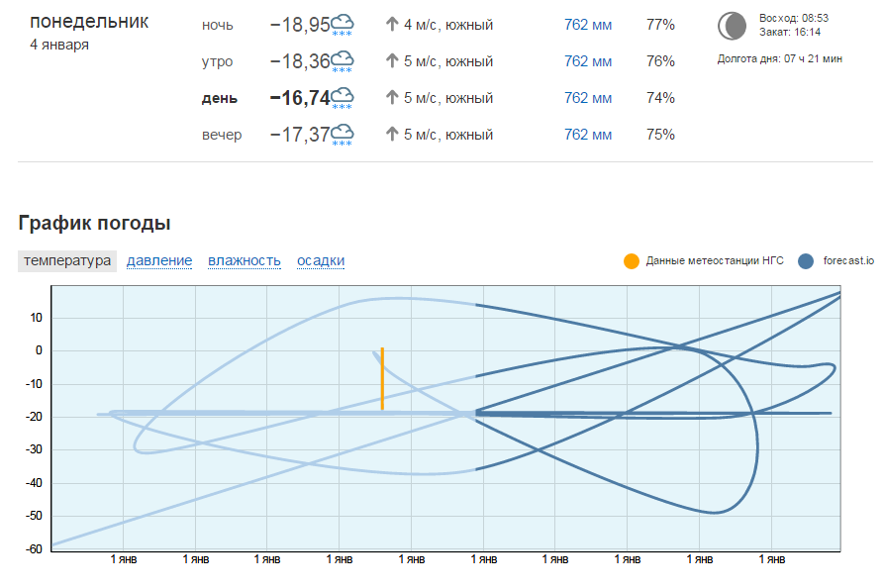Click the blue forecast.io legend dot

[806, 261]
